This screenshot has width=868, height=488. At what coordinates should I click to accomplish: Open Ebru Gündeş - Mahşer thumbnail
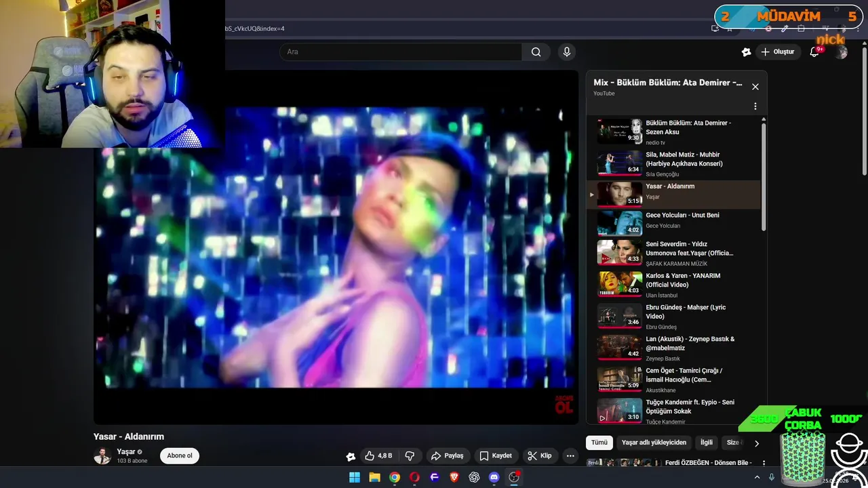[620, 316]
